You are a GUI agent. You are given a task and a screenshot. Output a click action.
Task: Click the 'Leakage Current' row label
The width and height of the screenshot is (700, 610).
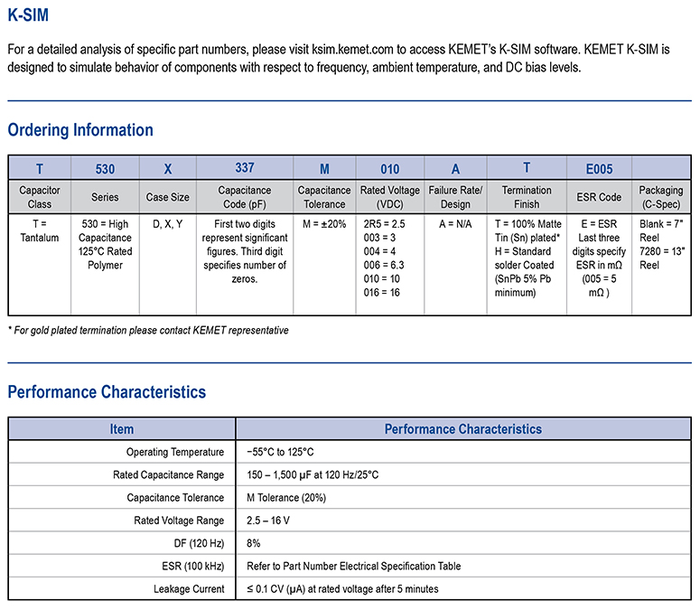point(189,589)
